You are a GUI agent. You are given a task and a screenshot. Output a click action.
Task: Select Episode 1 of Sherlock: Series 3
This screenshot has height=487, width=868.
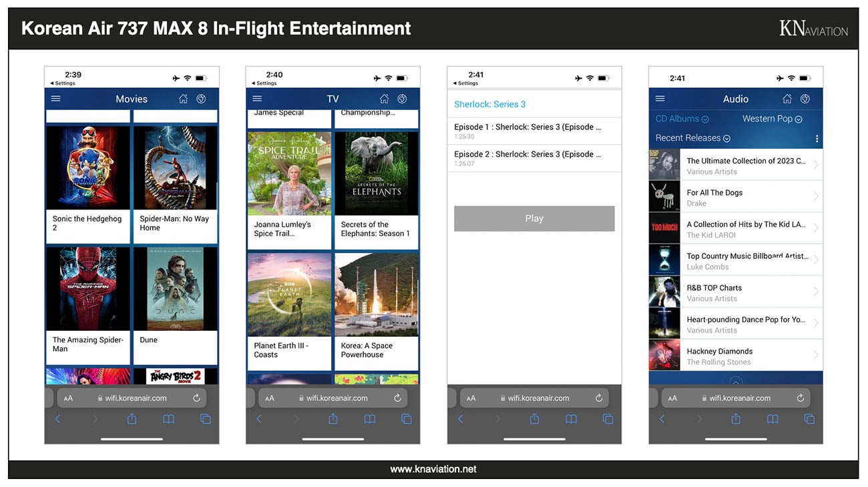click(x=534, y=131)
